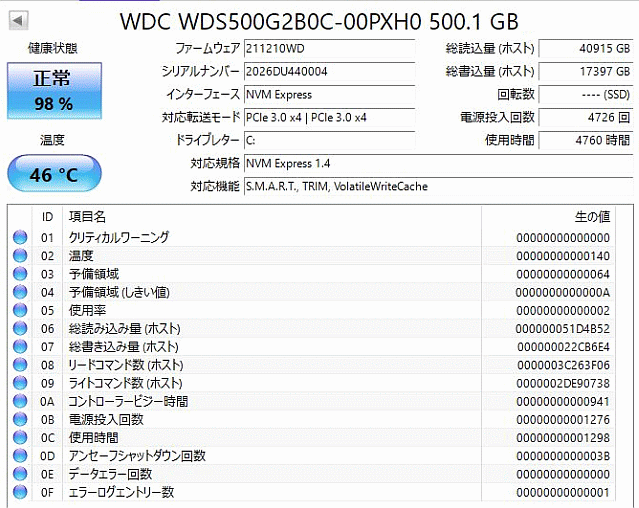The image size is (639, 508).
Task: Click the rotation rate value ---- (SSD)
Action: coord(586,95)
